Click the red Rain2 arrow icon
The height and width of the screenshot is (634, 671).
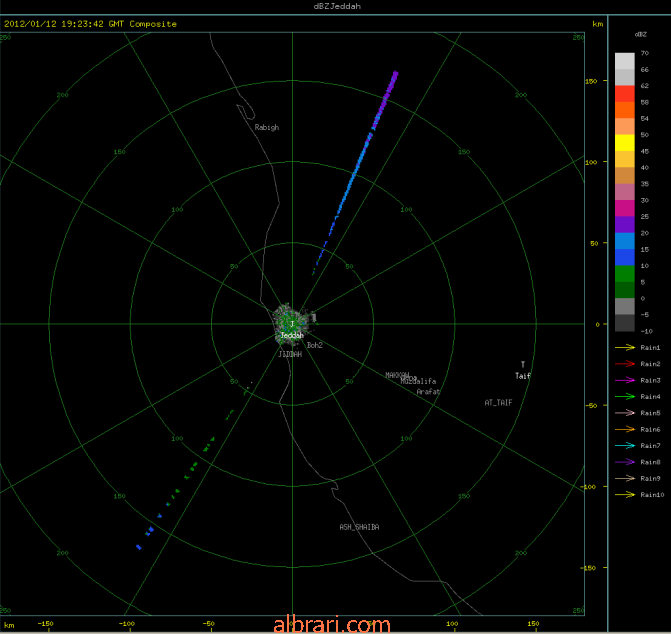point(625,364)
